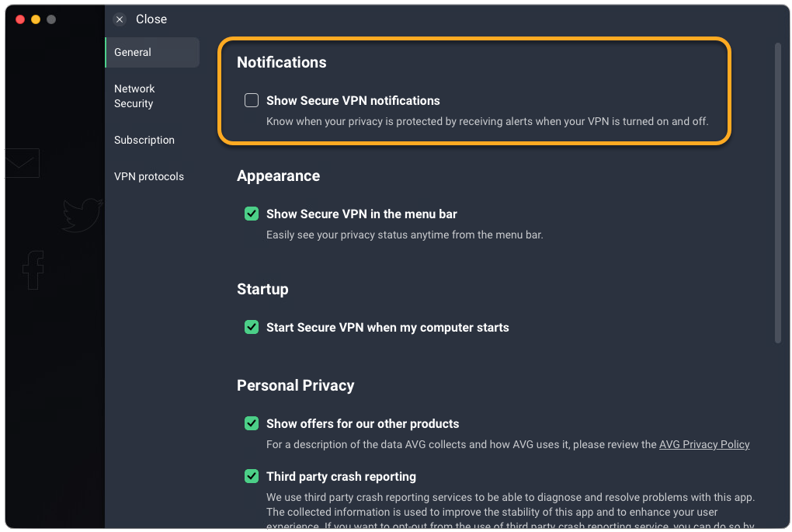The width and height of the screenshot is (792, 532).
Task: Click the settings vertical scrollbar
Action: click(777, 194)
